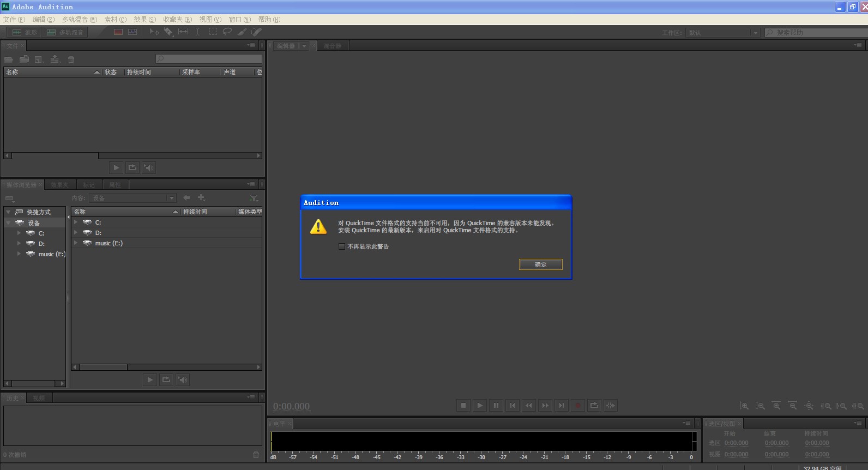
Task: Toggle loop playback in Files panel
Action: point(132,167)
